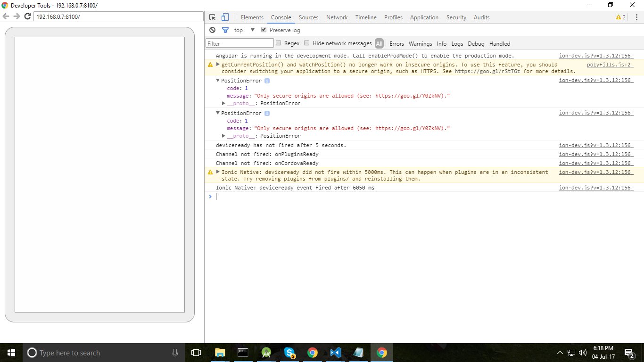
Task: Open ion-dev.js link beside 'Angular is running'
Action: 596,56
